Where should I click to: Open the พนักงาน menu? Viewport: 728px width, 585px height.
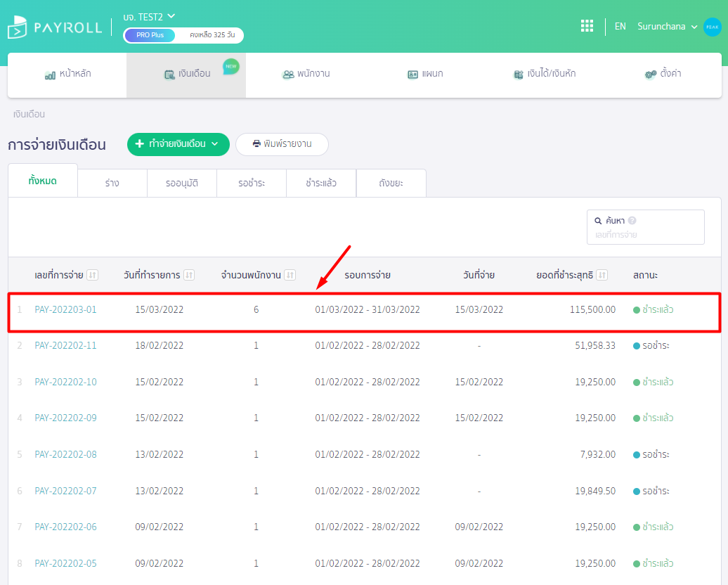pyautogui.click(x=306, y=74)
